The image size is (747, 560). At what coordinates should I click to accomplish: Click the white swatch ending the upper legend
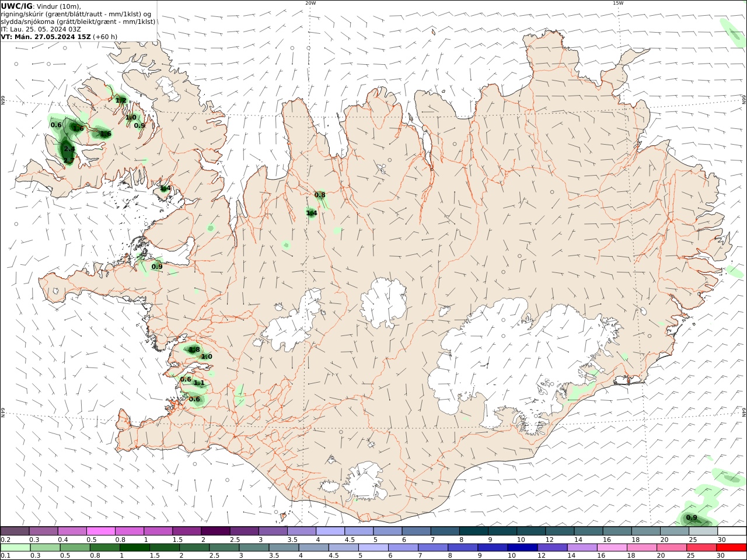(x=731, y=531)
